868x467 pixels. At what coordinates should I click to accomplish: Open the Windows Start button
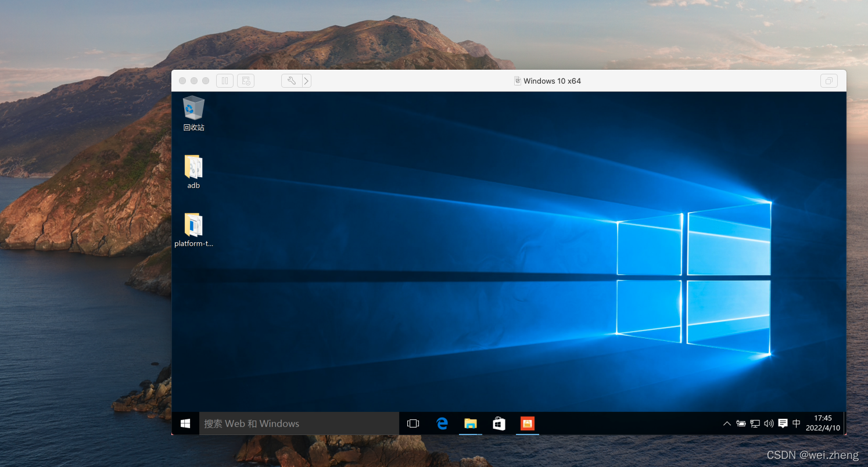pos(185,423)
